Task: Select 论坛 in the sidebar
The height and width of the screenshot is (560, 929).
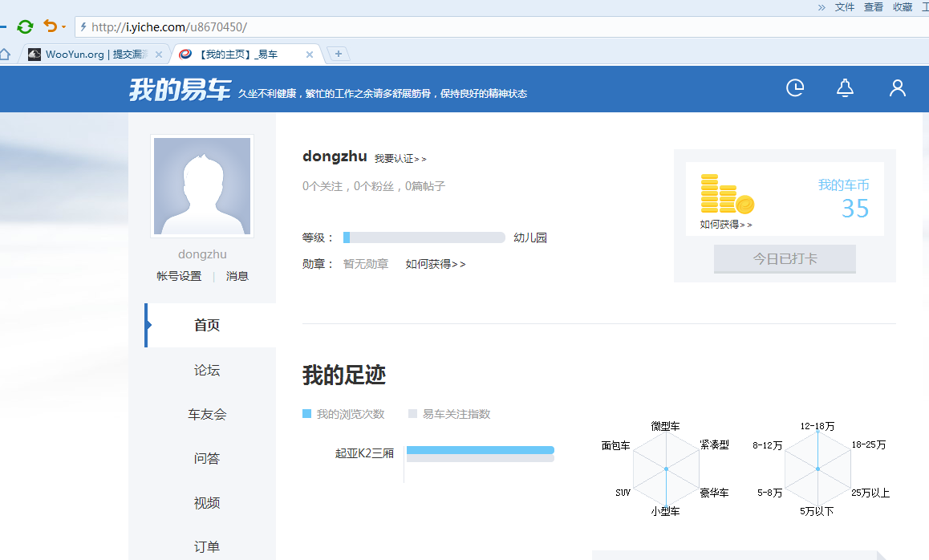Action: point(207,371)
